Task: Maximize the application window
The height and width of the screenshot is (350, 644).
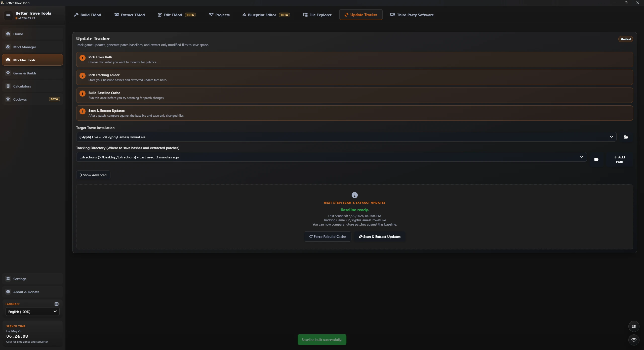Action: [x=626, y=3]
